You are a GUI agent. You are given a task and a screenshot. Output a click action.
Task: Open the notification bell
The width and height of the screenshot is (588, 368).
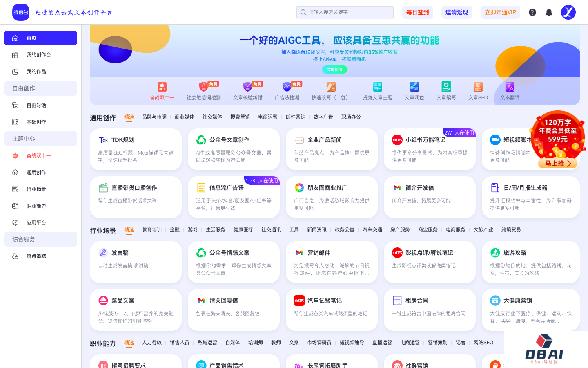click(x=549, y=12)
